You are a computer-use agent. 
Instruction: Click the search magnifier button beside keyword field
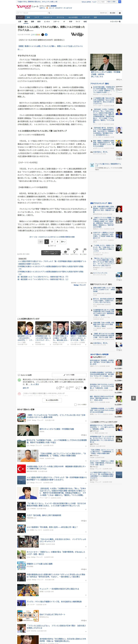(49, 13)
